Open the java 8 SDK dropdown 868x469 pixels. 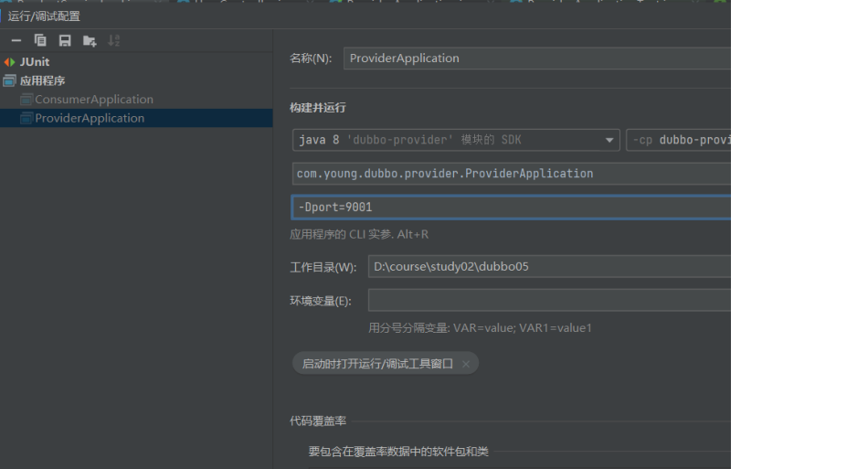pyautogui.click(x=456, y=140)
